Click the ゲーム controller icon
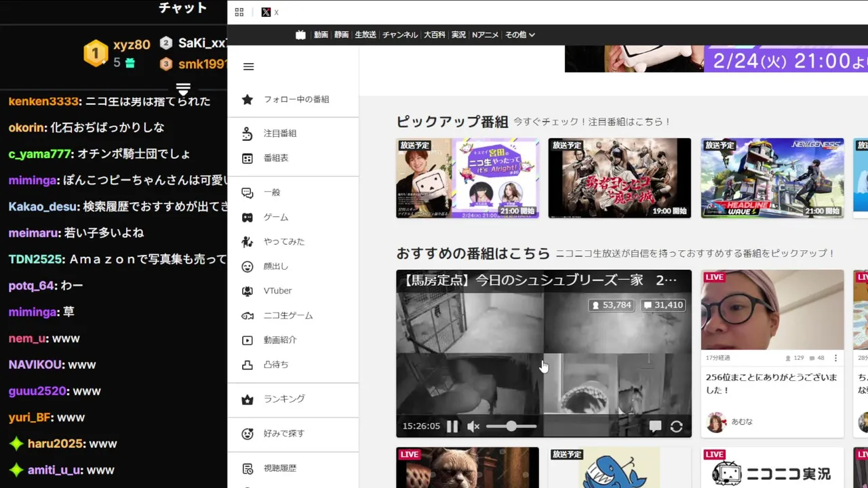The image size is (868, 488). tap(248, 218)
